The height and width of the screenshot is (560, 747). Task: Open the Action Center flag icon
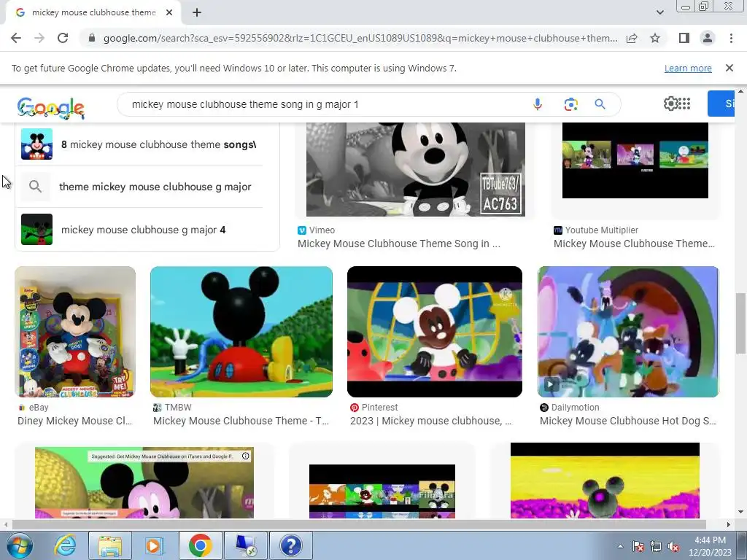[x=638, y=547]
